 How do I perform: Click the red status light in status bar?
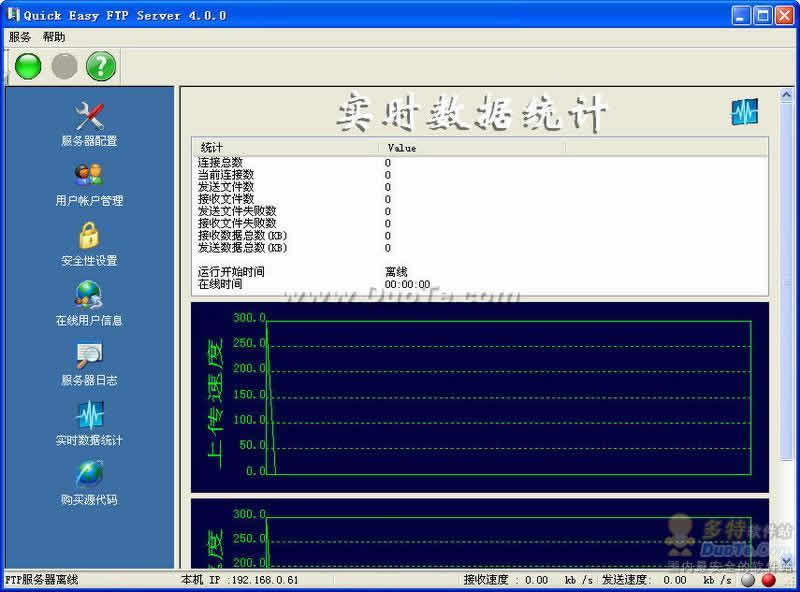[768, 580]
